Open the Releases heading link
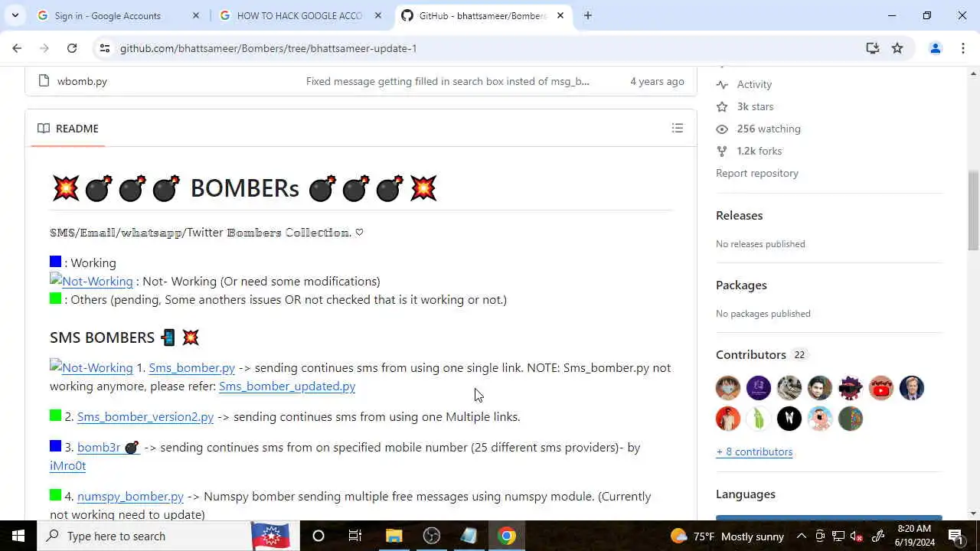Viewport: 980px width, 551px height. pyautogui.click(x=739, y=215)
